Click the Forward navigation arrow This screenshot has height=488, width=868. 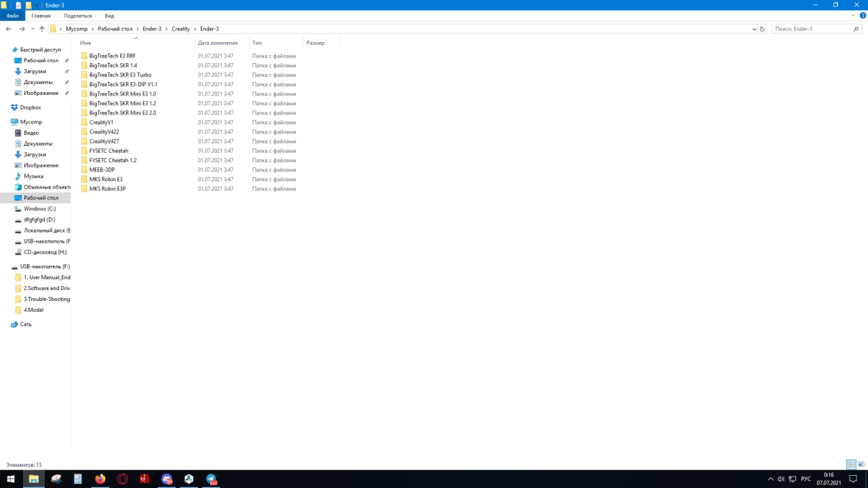pos(22,29)
